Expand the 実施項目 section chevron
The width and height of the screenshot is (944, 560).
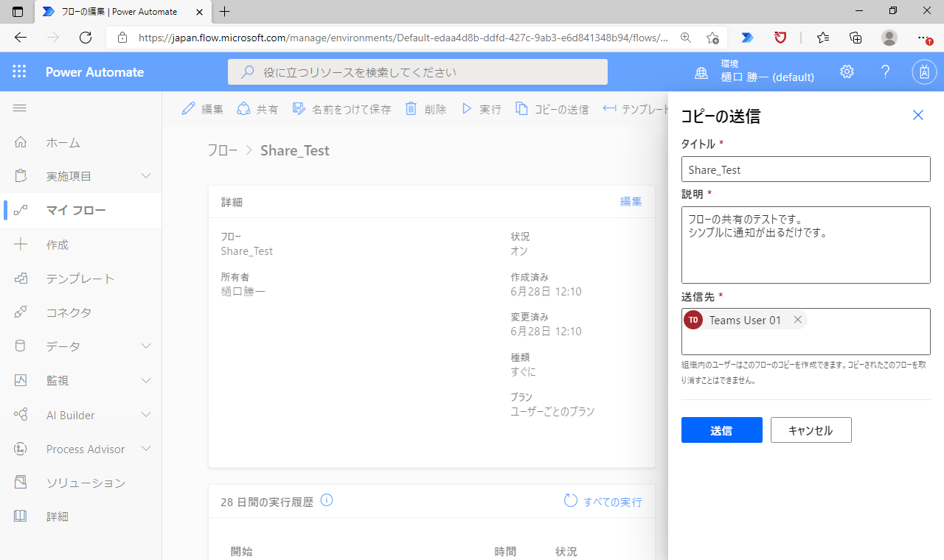(146, 176)
